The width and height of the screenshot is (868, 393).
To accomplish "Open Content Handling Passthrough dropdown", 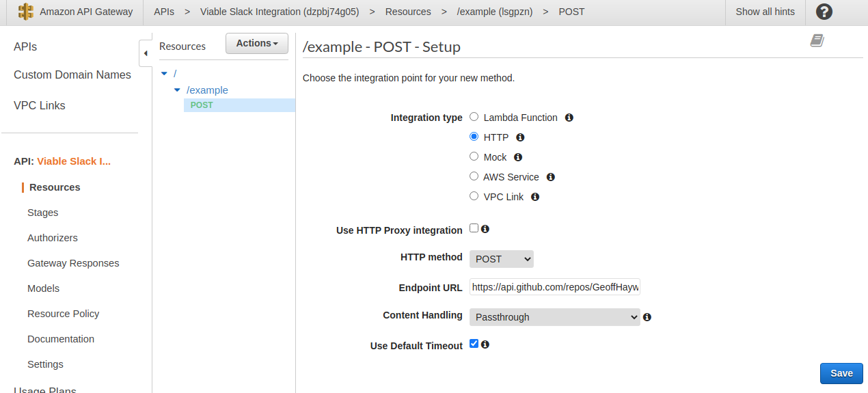I will 555,317.
